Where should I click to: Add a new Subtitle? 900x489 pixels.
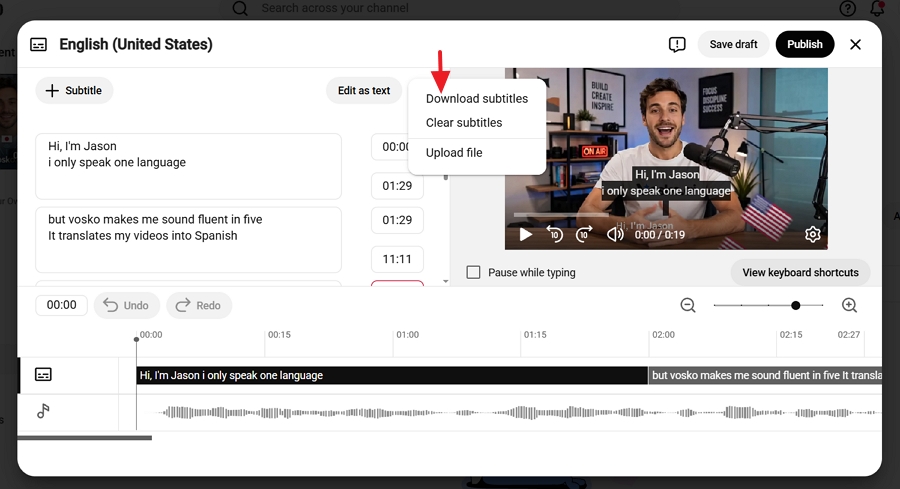coord(74,91)
